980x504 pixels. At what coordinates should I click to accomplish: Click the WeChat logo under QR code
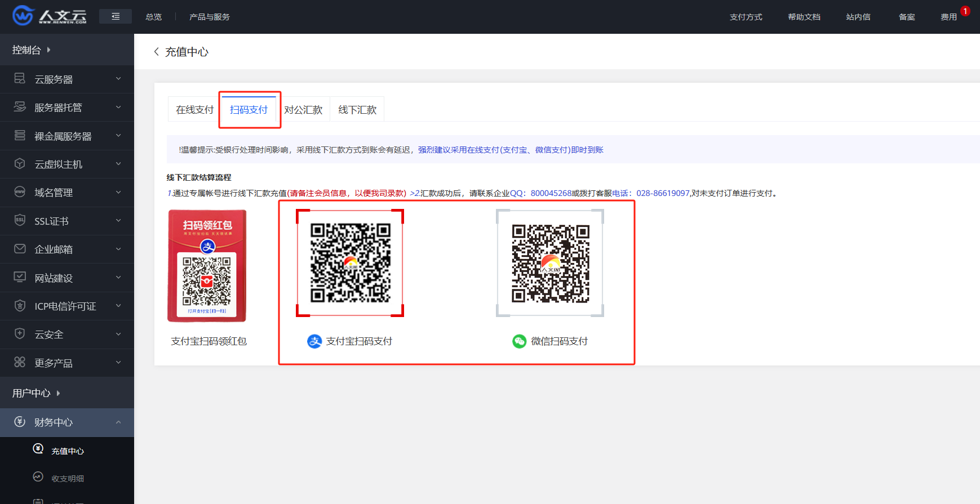[519, 341]
